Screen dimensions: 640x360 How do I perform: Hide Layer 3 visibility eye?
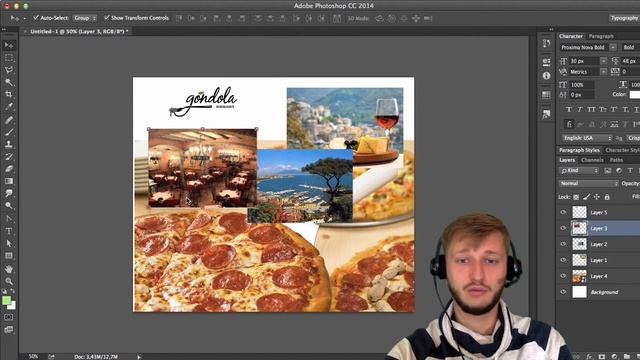click(563, 228)
